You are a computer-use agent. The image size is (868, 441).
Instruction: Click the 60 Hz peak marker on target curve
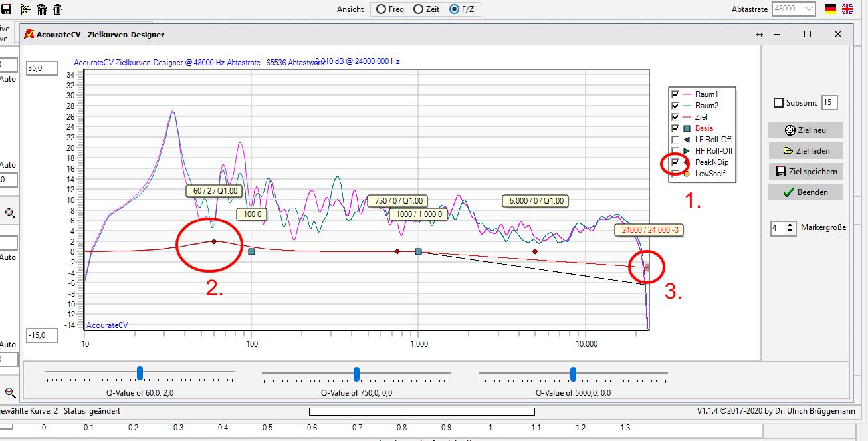pos(214,241)
